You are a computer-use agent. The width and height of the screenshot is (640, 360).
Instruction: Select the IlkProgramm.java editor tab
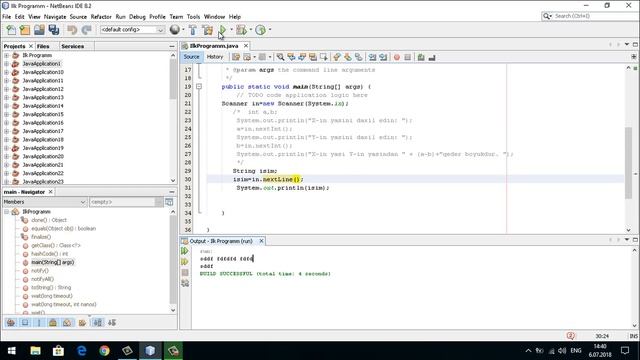pyautogui.click(x=214, y=46)
